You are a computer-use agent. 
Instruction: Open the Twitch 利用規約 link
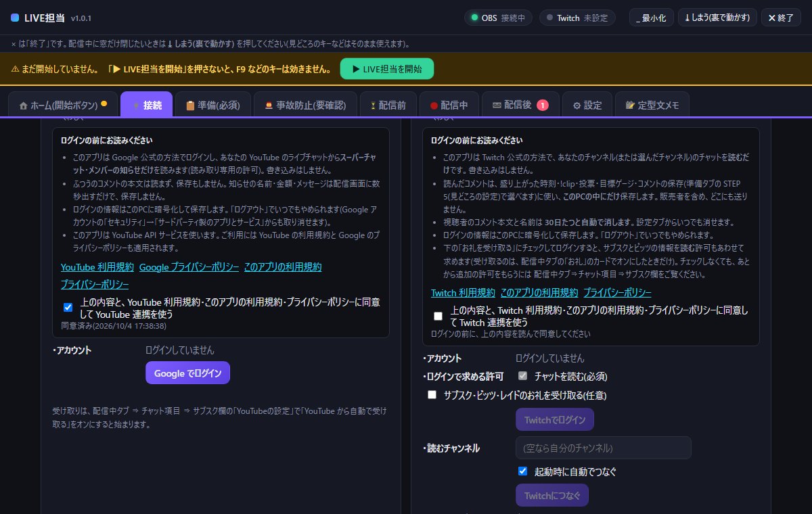click(x=463, y=293)
